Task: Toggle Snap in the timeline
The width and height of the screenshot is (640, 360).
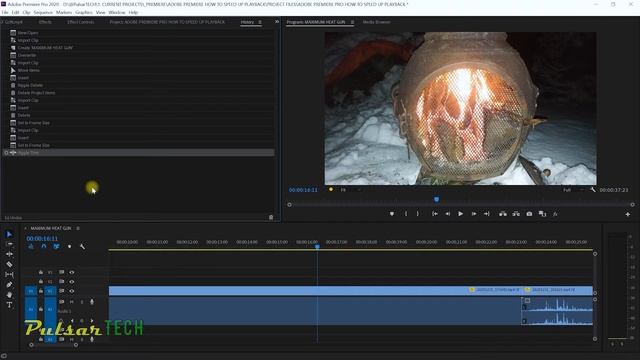Action: click(44, 247)
